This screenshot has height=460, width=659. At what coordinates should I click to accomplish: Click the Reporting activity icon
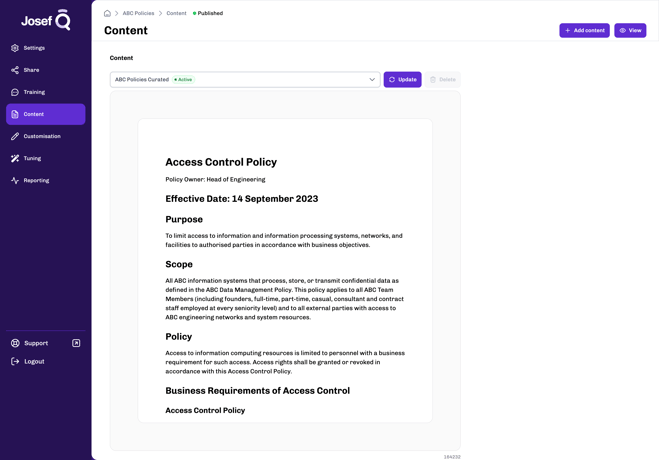click(x=15, y=180)
